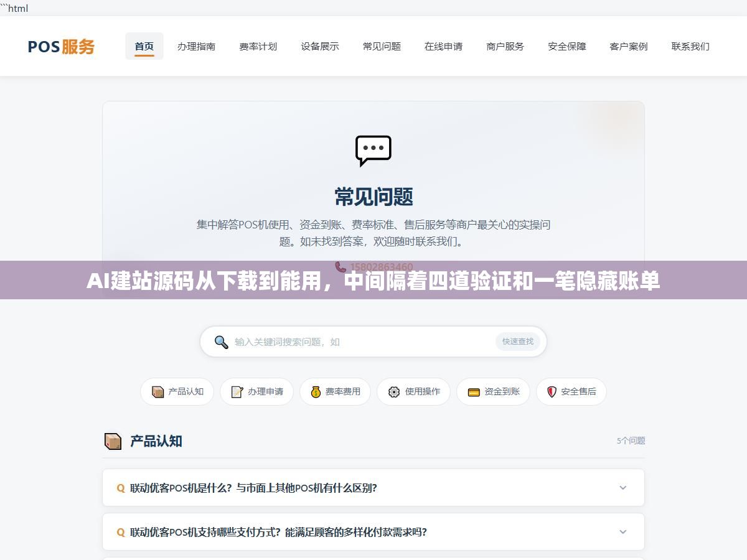The width and height of the screenshot is (747, 560).
Task: Click the magnifier icon in search bar
Action: point(221,342)
